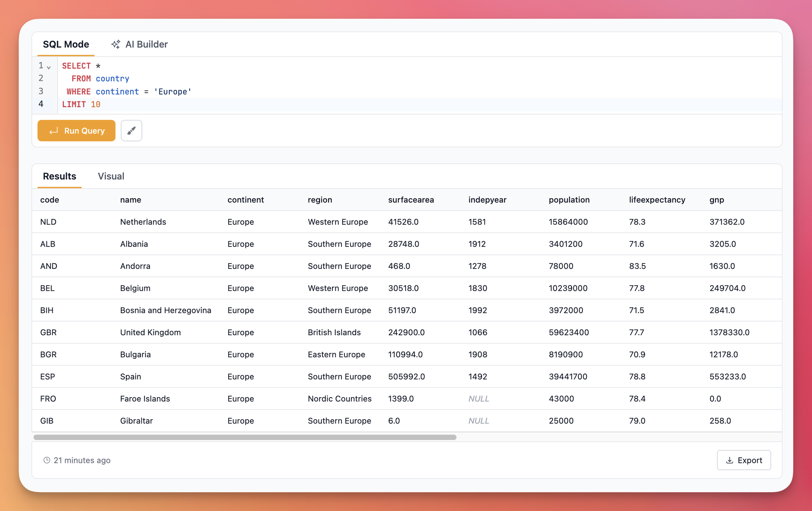
Task: Click the NULL indepyear cell for Gibraltar
Action: tap(478, 421)
